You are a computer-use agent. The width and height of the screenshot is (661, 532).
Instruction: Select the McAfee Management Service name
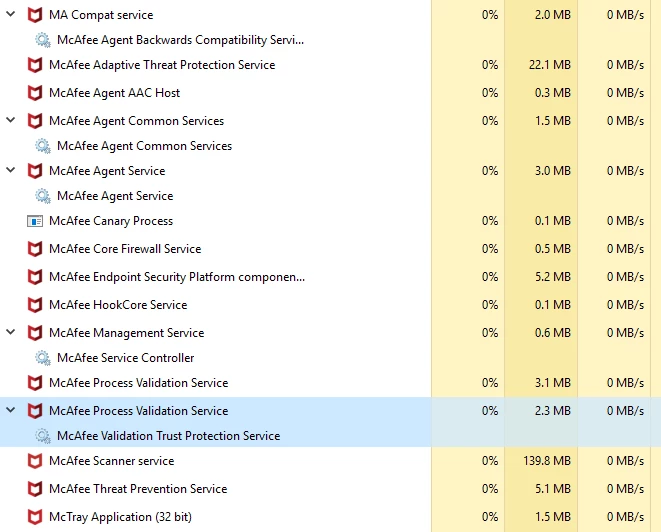click(126, 333)
